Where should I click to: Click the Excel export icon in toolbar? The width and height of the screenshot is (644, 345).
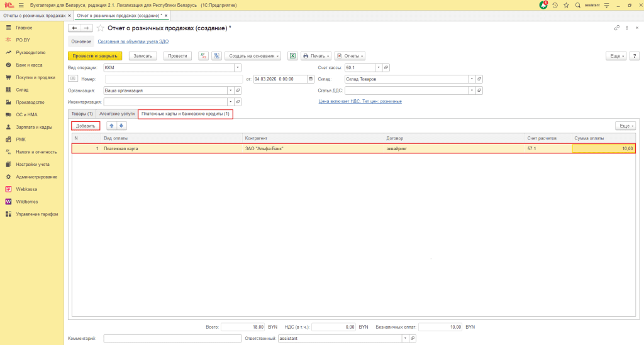[x=292, y=56]
